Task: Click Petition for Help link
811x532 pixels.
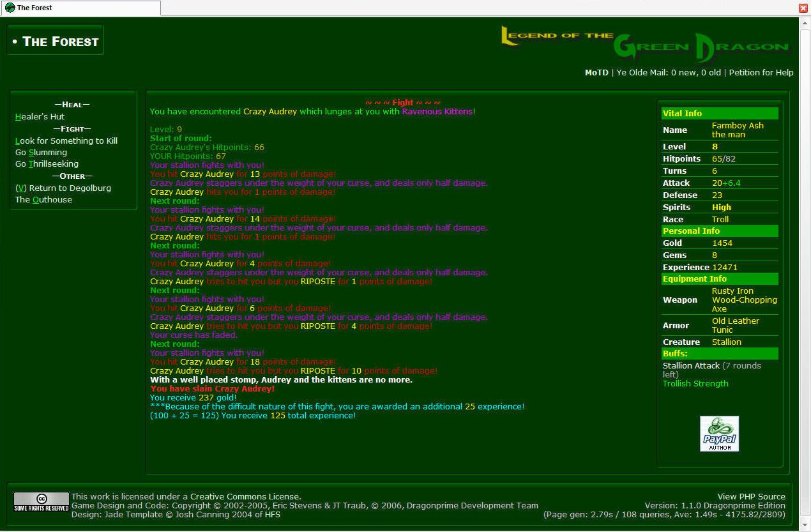Action: (761, 72)
